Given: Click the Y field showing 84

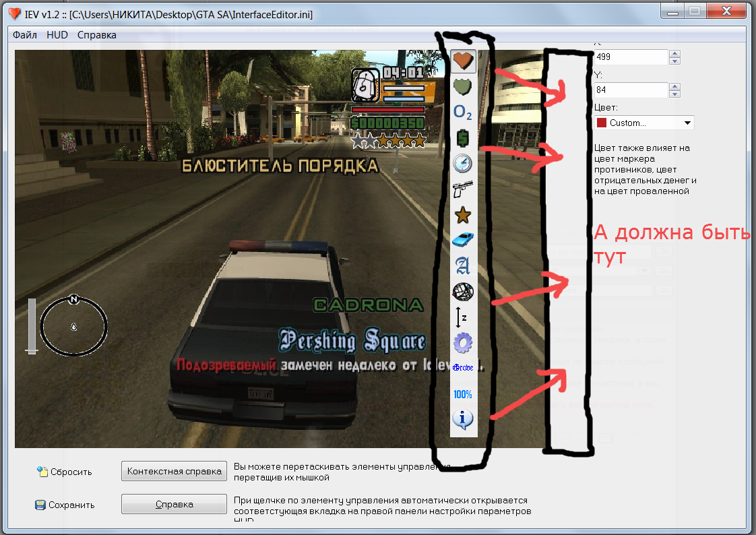Looking at the screenshot, I should [x=631, y=90].
